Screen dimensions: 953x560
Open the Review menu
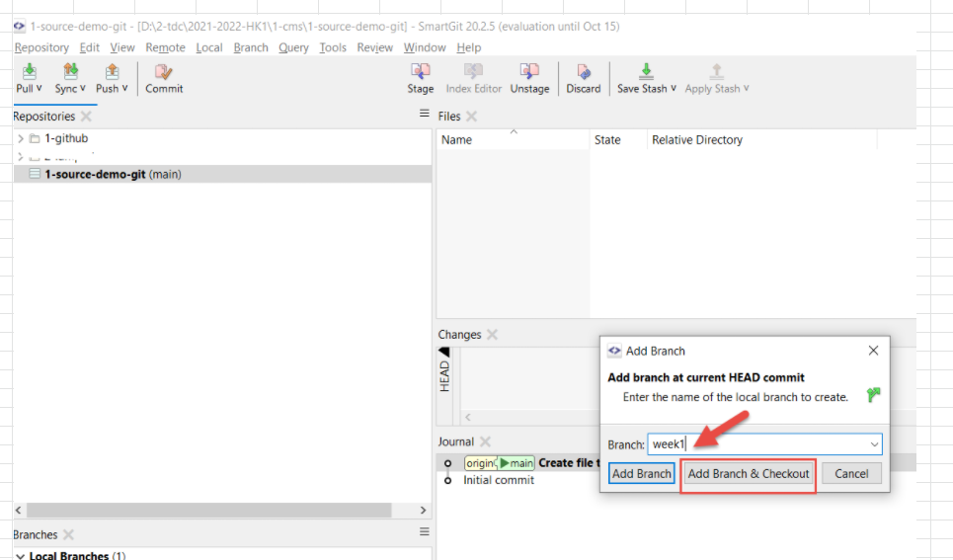tap(374, 47)
